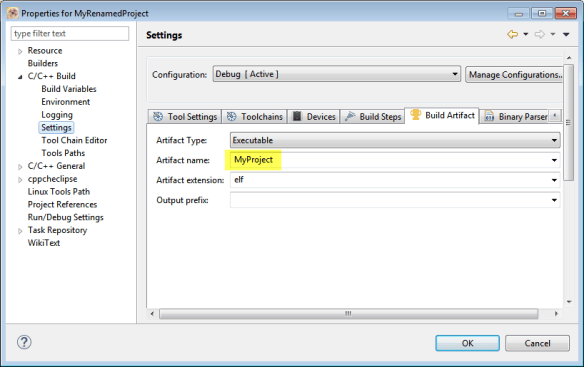The height and width of the screenshot is (367, 584).
Task: Switch to the Binary Parsers tab
Action: 514,117
